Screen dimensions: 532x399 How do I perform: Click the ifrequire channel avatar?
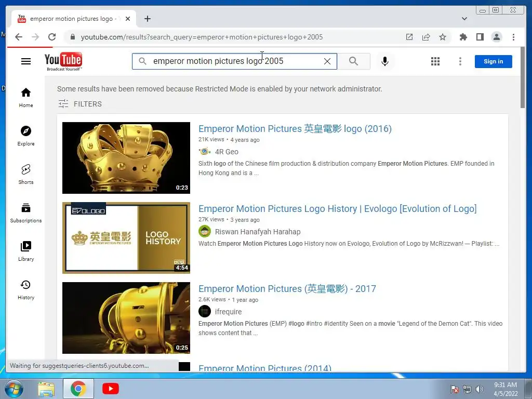tap(205, 312)
